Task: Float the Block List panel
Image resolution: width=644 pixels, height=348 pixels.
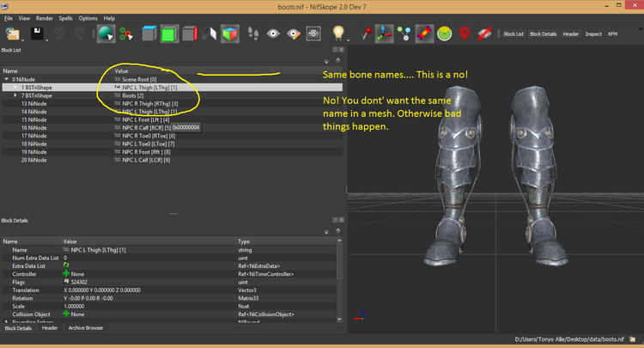Action: point(335,49)
